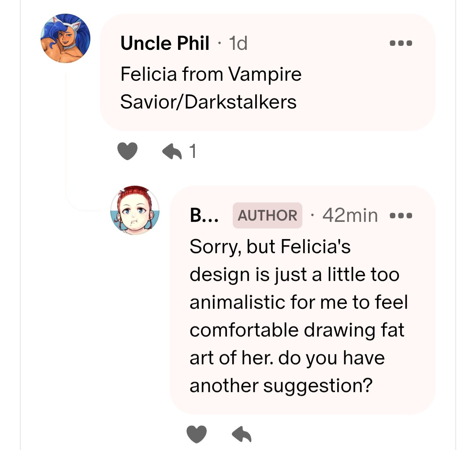
Task: Open the 42min timestamp permalink
Action: tap(350, 215)
